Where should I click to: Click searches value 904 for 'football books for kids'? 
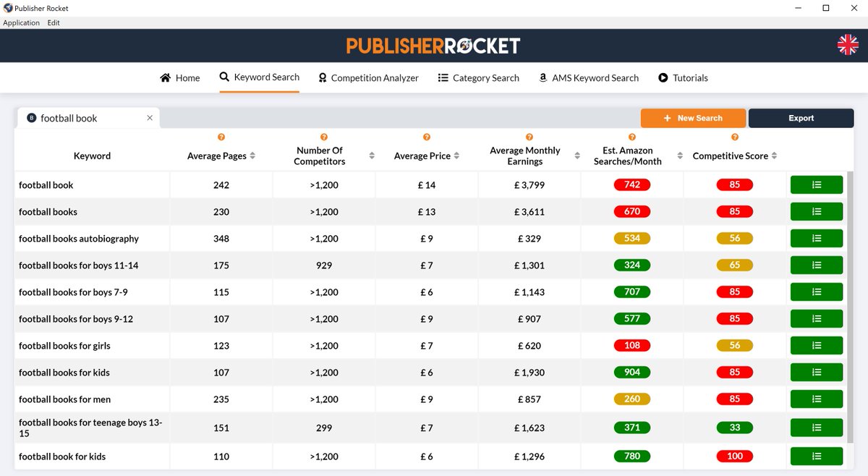(x=632, y=373)
